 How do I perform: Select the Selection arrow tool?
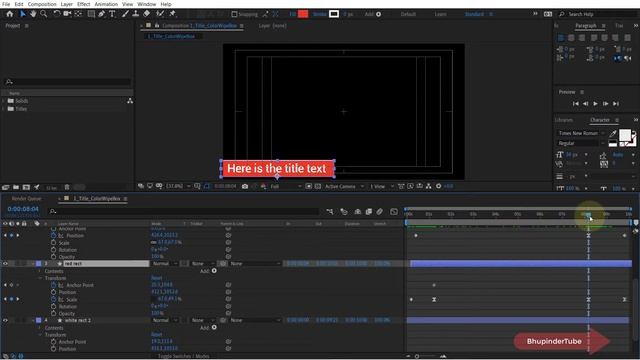pyautogui.click(x=23, y=14)
